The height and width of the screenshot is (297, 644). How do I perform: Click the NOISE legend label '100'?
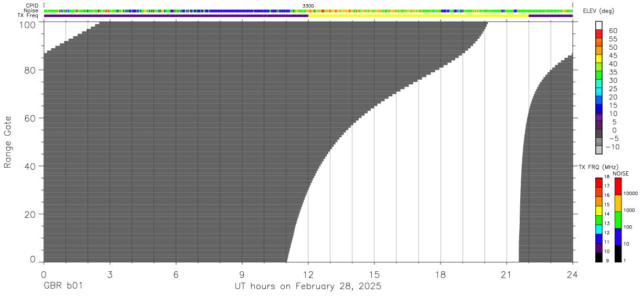coord(628,227)
